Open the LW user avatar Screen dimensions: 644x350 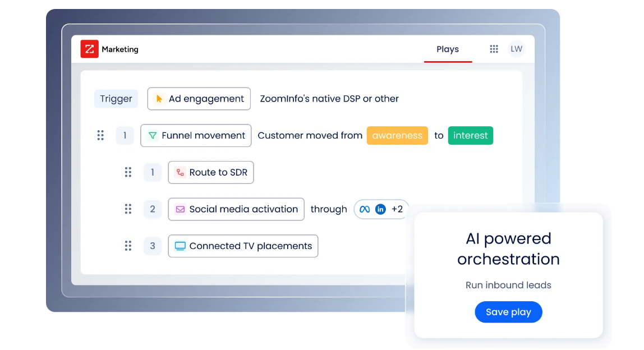tap(516, 49)
